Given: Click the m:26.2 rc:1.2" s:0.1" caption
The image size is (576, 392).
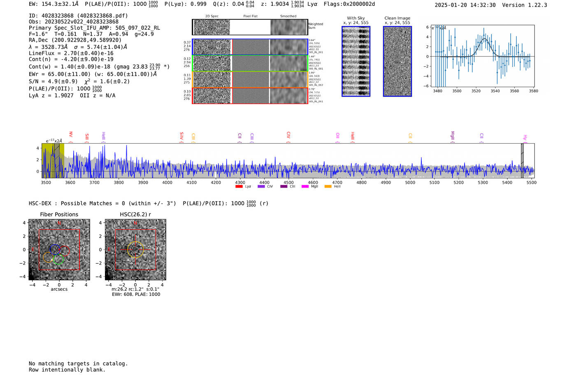Looking at the screenshot, I should point(135,289).
